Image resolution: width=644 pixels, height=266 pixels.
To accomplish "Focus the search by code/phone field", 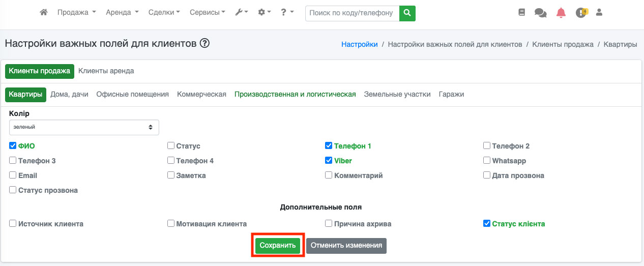I will pos(352,13).
